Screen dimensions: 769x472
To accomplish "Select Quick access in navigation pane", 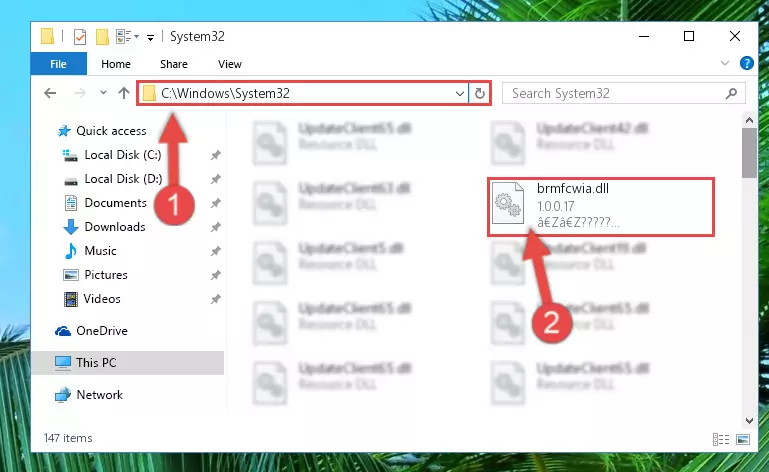I will click(x=111, y=131).
